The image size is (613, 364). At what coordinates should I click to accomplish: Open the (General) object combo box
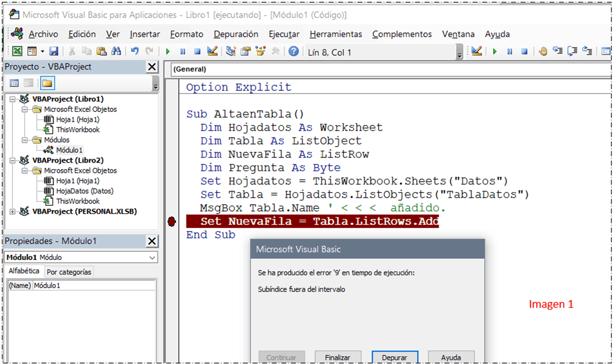[391, 69]
